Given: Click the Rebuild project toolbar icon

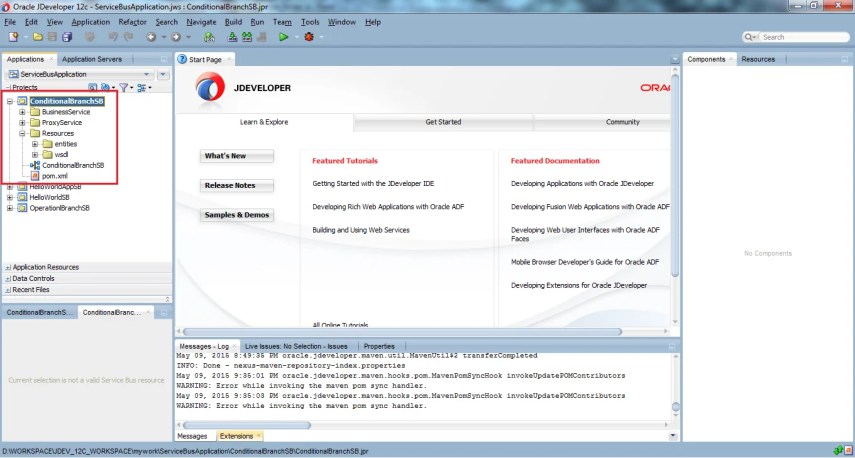Looking at the screenshot, I should 247,37.
